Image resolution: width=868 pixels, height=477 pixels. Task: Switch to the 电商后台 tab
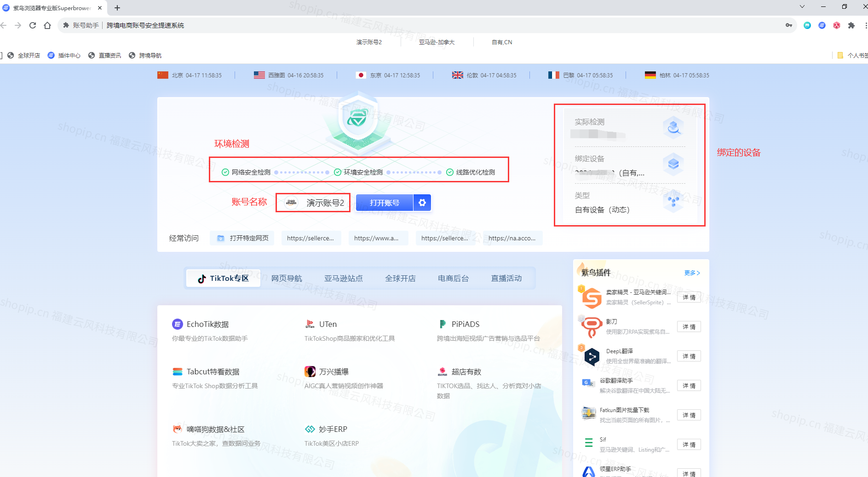[453, 278]
